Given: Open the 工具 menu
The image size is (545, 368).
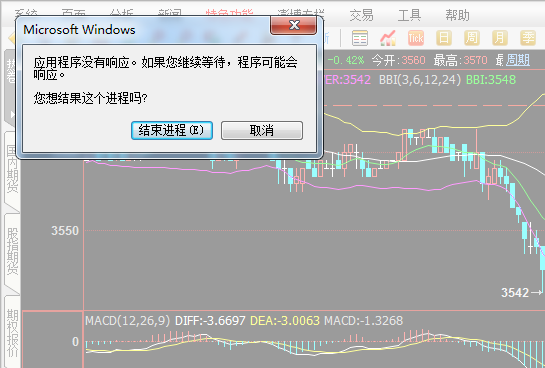Looking at the screenshot, I should 409,15.
